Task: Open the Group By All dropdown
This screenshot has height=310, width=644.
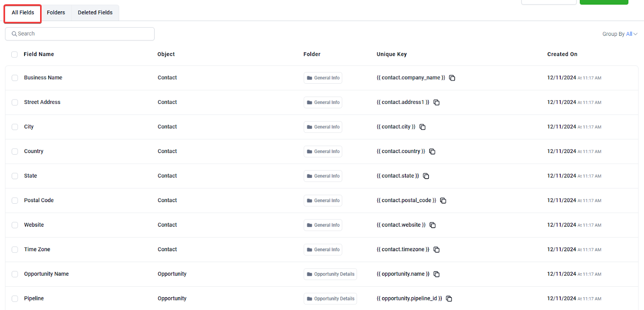Action: point(619,34)
